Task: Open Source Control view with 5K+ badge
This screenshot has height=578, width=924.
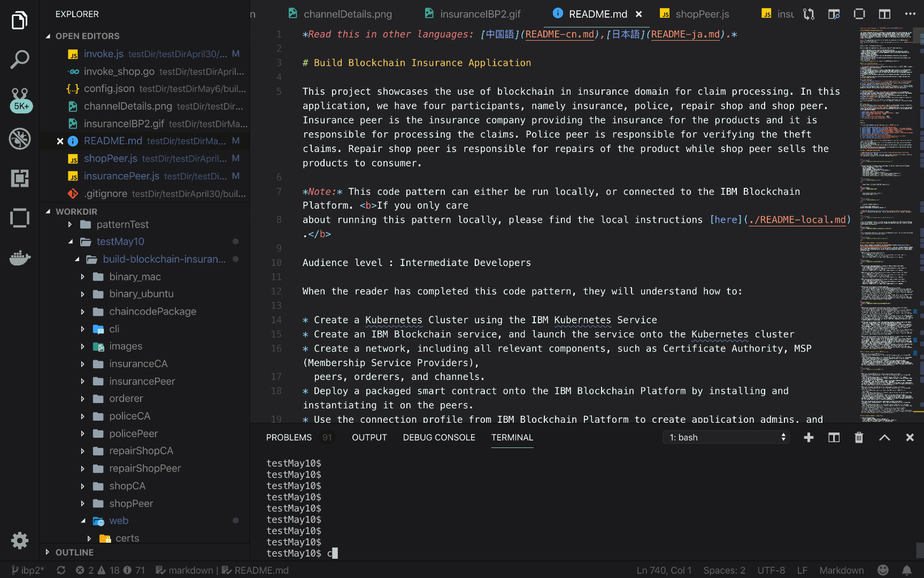Action: coord(20,100)
